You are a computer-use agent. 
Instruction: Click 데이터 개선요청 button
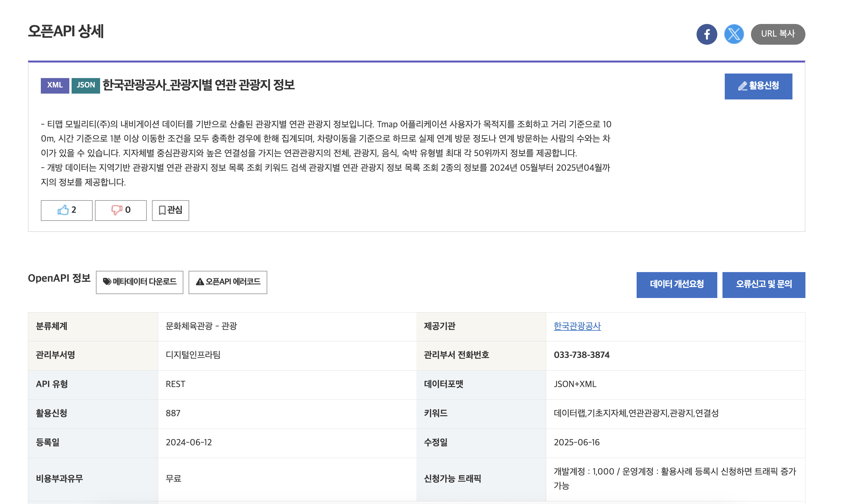676,285
